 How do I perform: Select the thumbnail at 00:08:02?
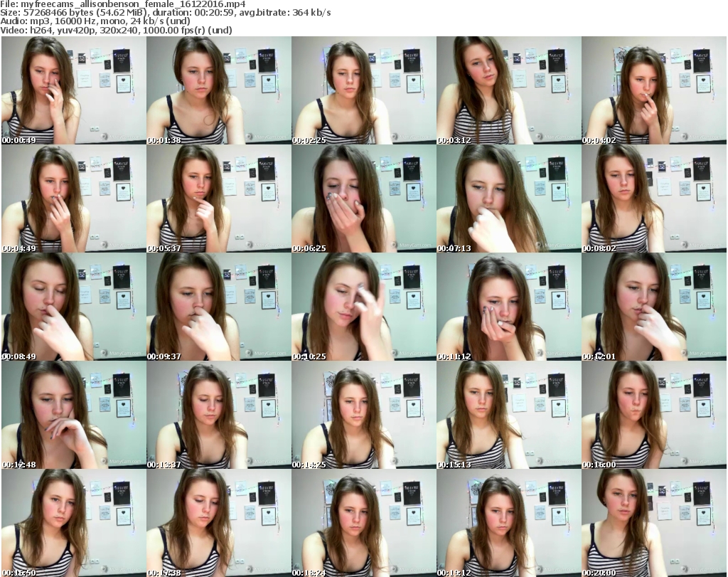[654, 198]
